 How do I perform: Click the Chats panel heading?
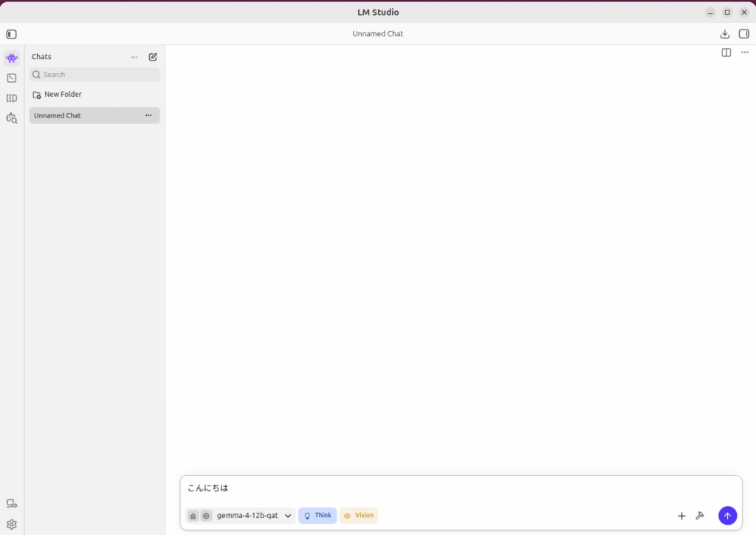41,56
